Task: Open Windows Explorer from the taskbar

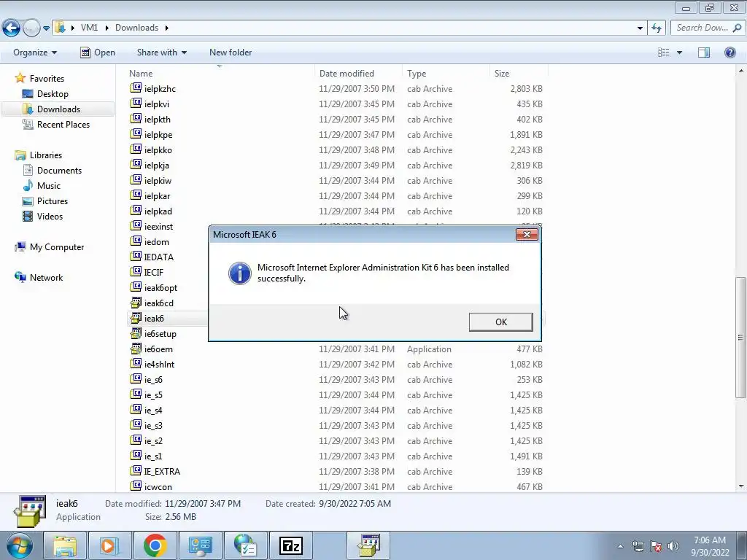Action: (64, 545)
